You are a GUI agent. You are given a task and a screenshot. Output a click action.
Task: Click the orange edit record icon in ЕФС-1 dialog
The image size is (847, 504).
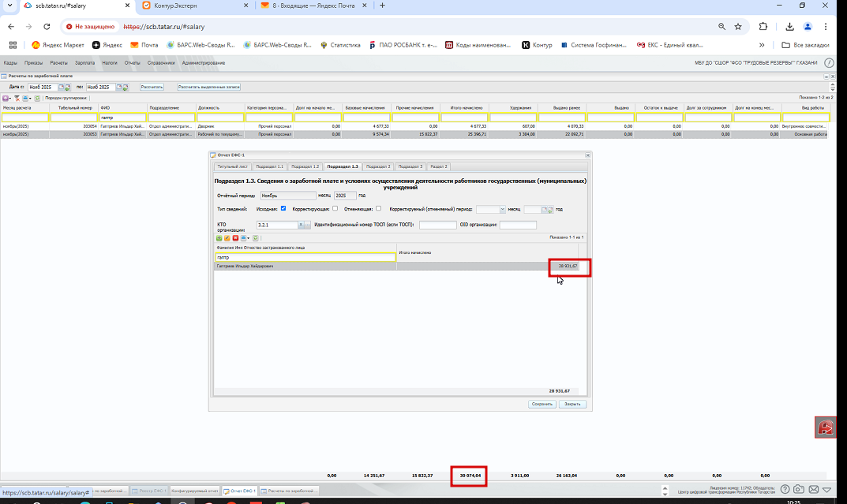pyautogui.click(x=227, y=238)
